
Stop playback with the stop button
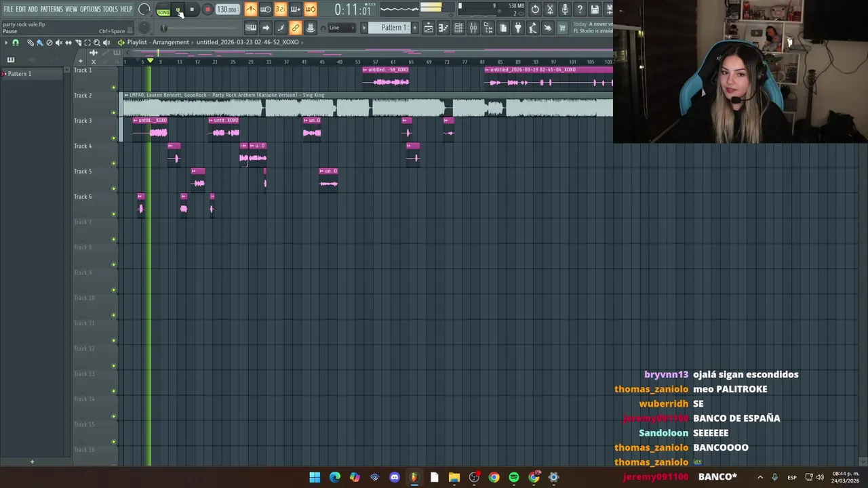[x=192, y=9]
